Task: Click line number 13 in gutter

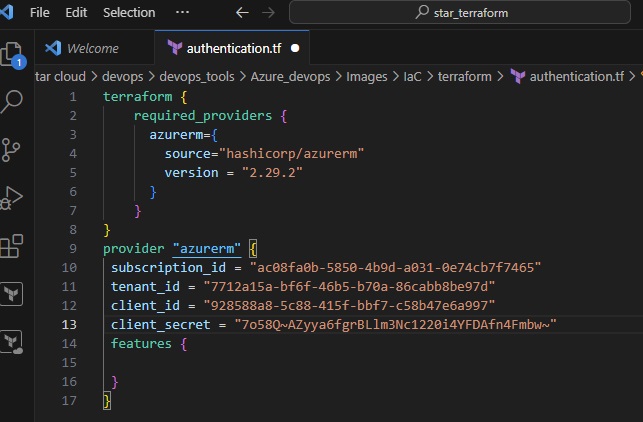Action: point(69,324)
